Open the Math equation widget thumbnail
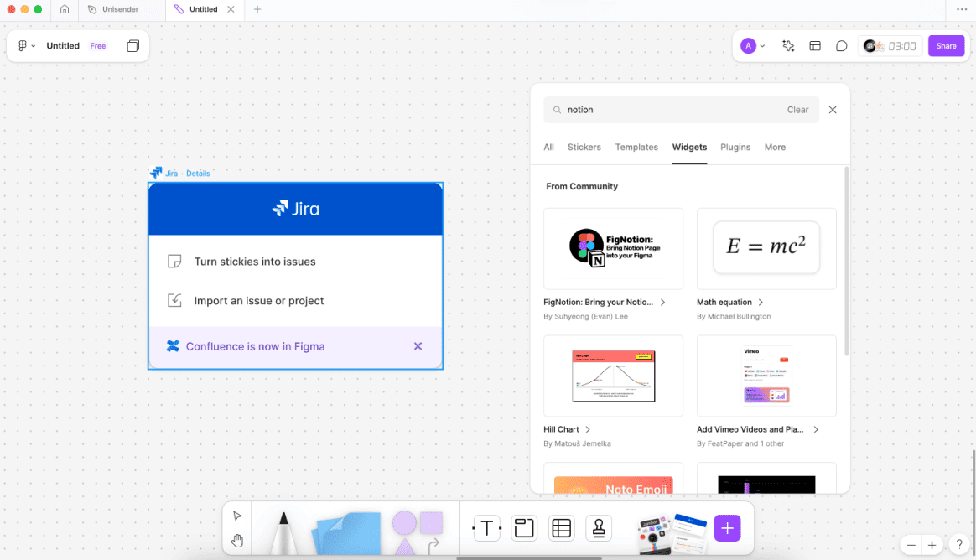The height and width of the screenshot is (560, 976). 766,249
